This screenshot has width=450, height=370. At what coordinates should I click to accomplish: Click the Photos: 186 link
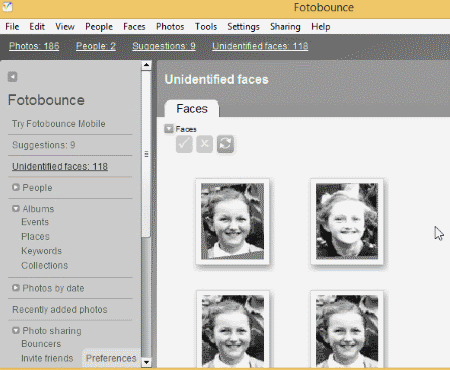(34, 46)
